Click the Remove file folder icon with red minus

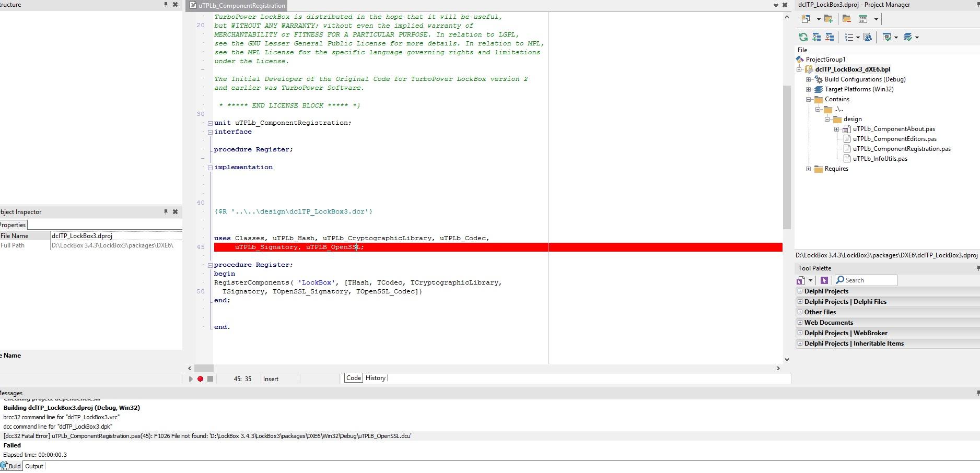(x=847, y=19)
